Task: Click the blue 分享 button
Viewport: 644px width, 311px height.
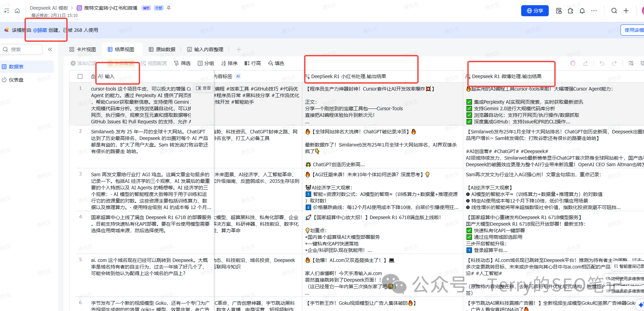Action: pos(535,11)
